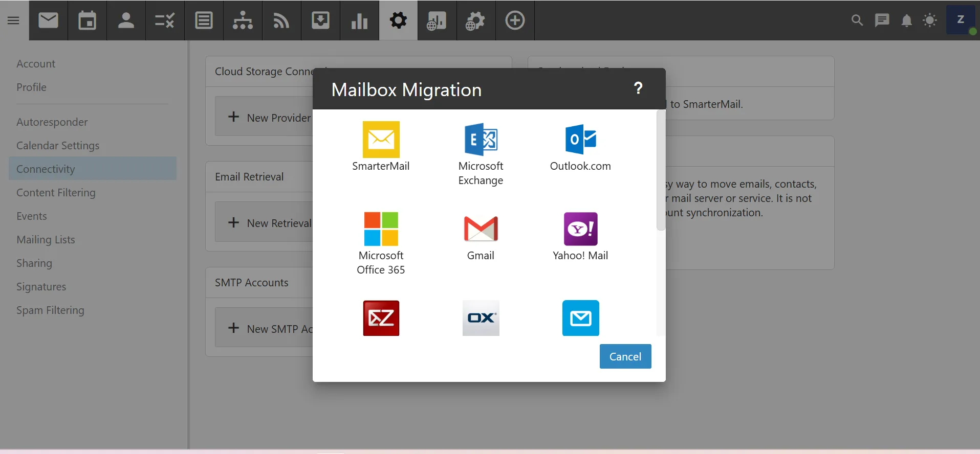Open the Email section in toolbar
The width and height of the screenshot is (980, 454).
[x=49, y=20]
